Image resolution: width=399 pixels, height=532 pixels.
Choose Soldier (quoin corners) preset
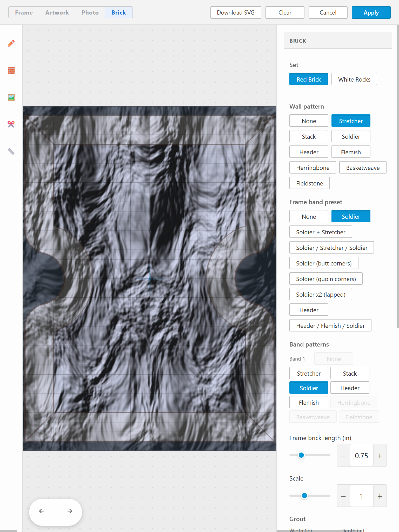click(x=326, y=279)
